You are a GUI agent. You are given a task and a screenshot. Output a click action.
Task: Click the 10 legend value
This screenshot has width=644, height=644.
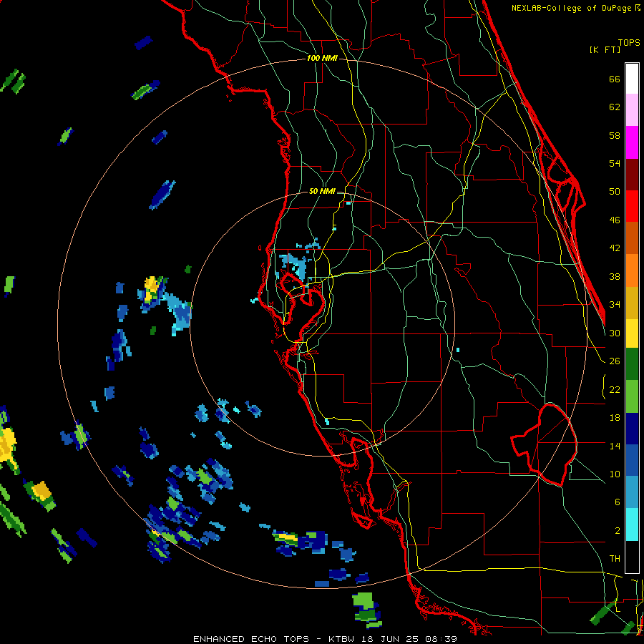(615, 474)
